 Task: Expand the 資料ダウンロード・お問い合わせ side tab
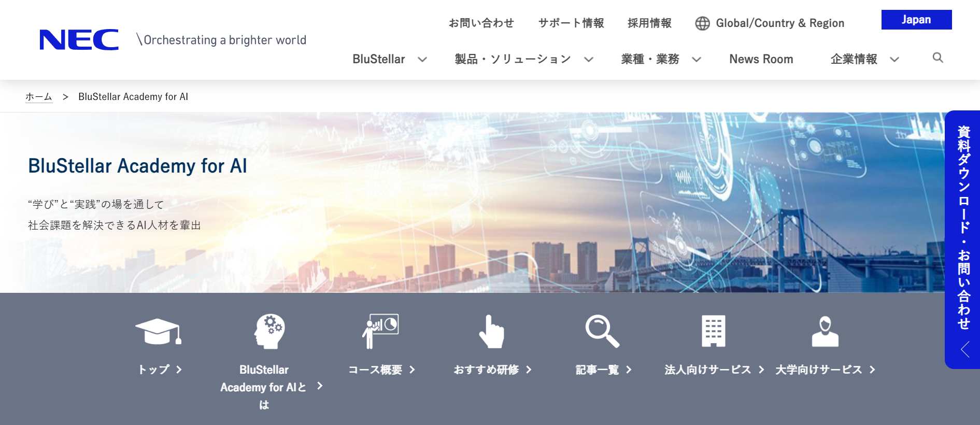click(x=963, y=238)
